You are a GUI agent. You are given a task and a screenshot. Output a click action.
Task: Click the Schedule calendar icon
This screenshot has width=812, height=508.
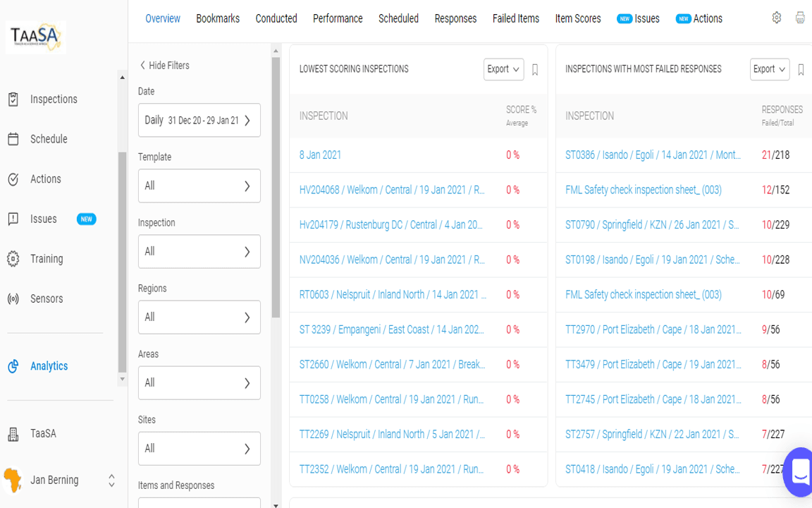click(x=13, y=139)
